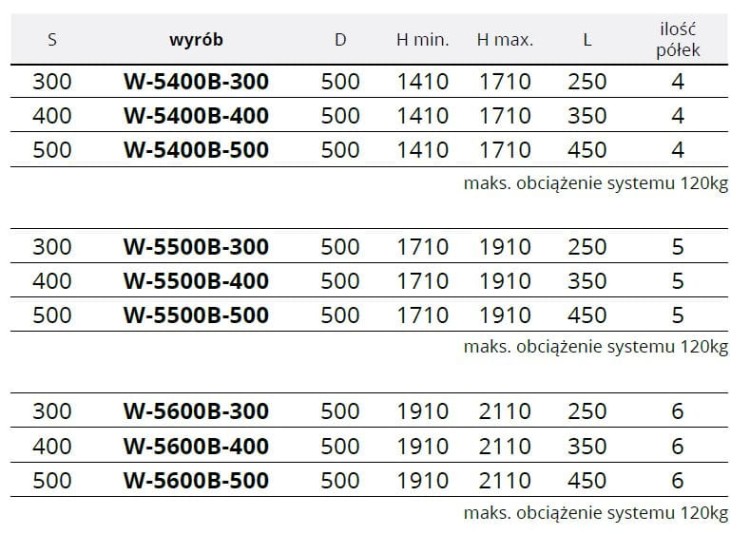This screenshot has width=750, height=534.
Task: Click the 'L' column header
Action: tap(587, 41)
